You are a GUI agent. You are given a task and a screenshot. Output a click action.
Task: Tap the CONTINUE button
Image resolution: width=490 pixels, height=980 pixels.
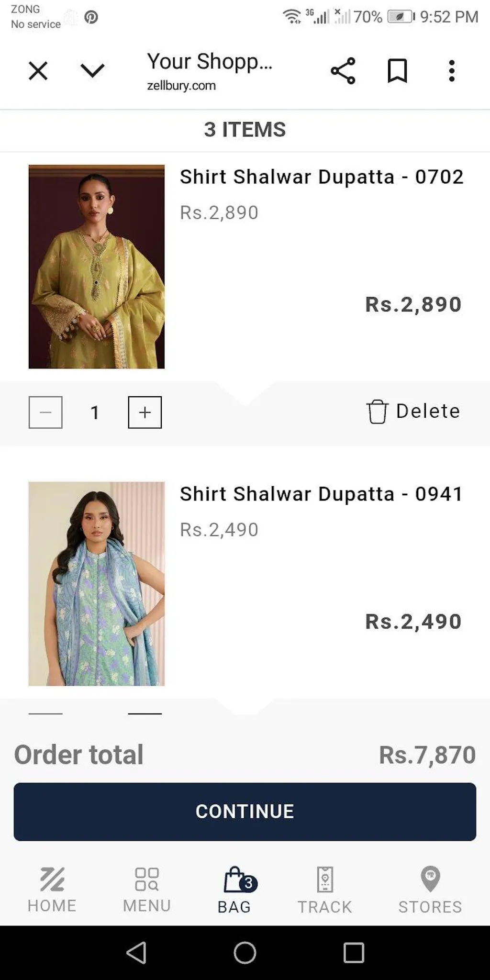tap(245, 812)
